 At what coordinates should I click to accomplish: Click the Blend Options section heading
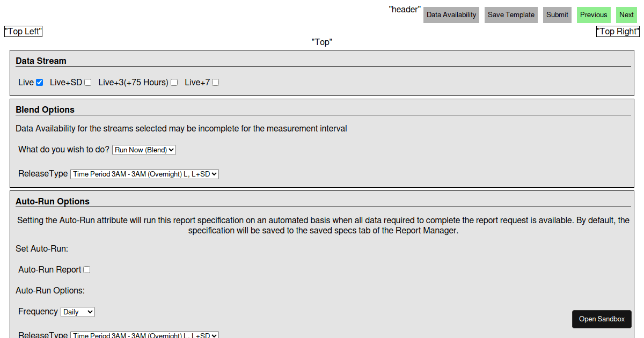click(45, 109)
